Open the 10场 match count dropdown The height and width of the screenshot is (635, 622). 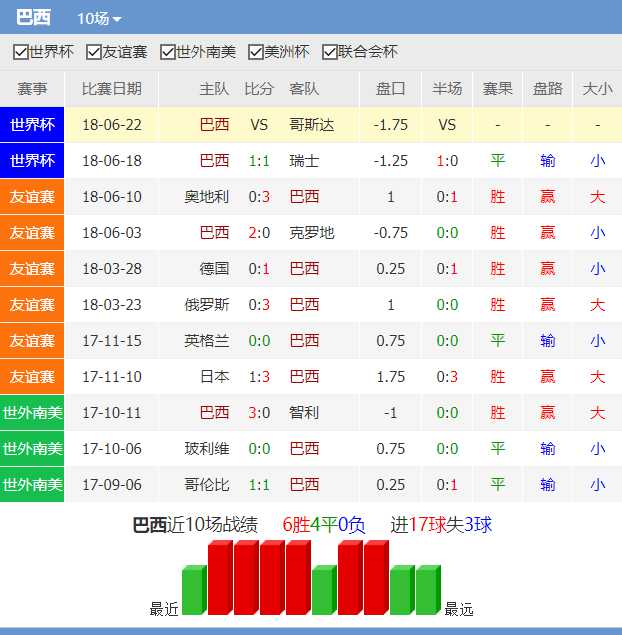[99, 19]
